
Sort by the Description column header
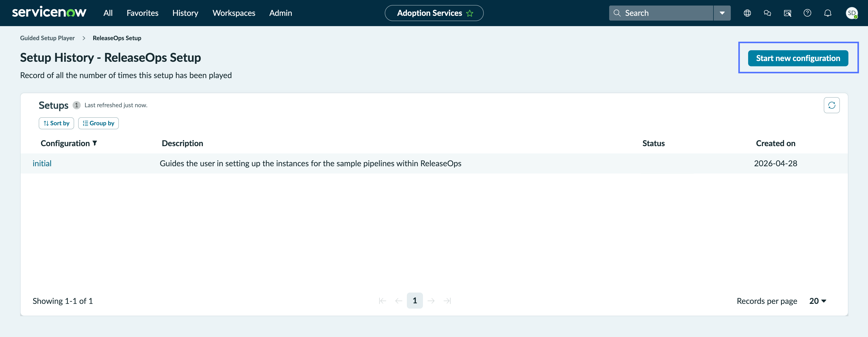pyautogui.click(x=182, y=143)
